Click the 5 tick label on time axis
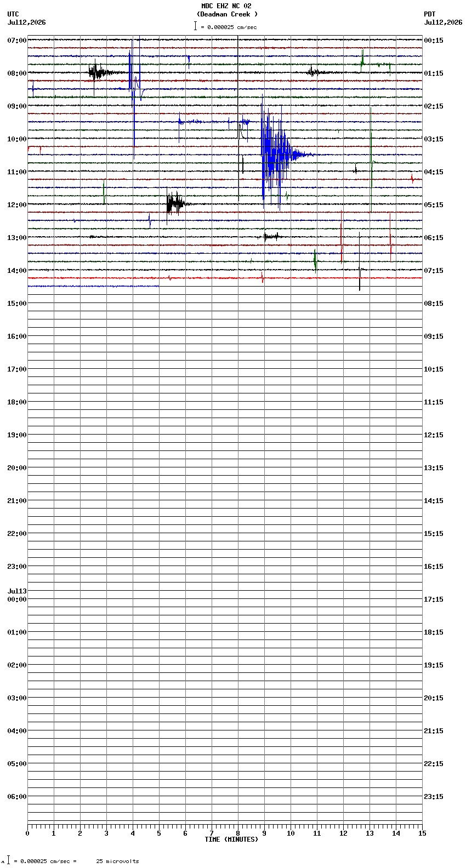466x868 pixels. pyautogui.click(x=159, y=833)
